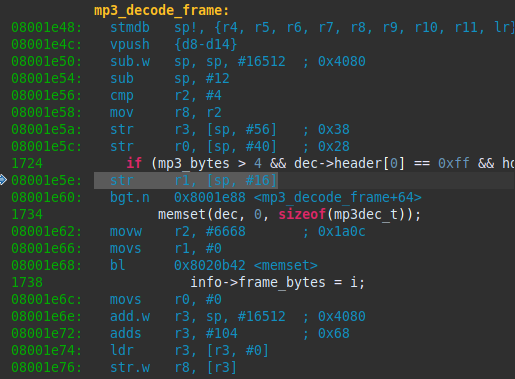The width and height of the screenshot is (515, 379).
Task: Click address 08001e60 in the gutter
Action: tap(47, 197)
